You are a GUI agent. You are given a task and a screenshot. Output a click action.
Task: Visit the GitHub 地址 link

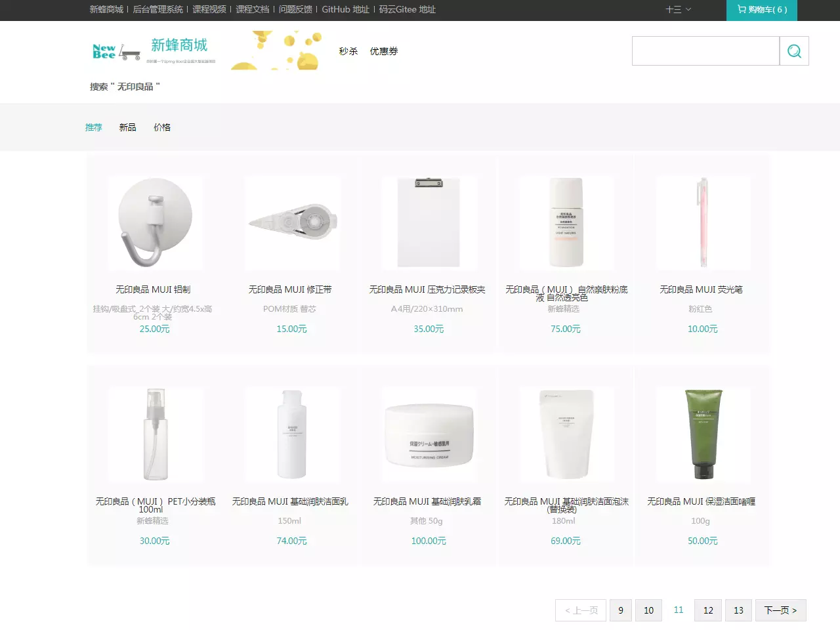pyautogui.click(x=346, y=10)
